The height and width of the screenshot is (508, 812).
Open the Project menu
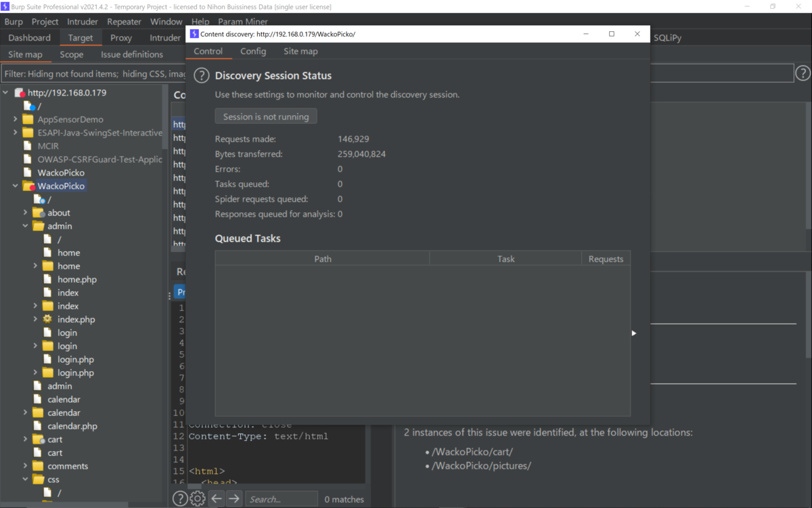pyautogui.click(x=45, y=22)
